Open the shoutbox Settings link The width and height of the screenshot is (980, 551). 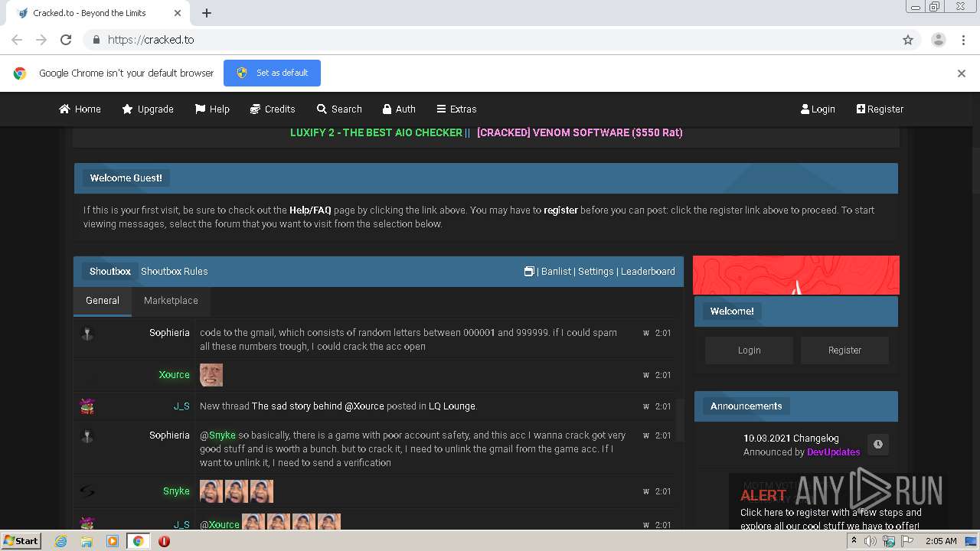(596, 271)
